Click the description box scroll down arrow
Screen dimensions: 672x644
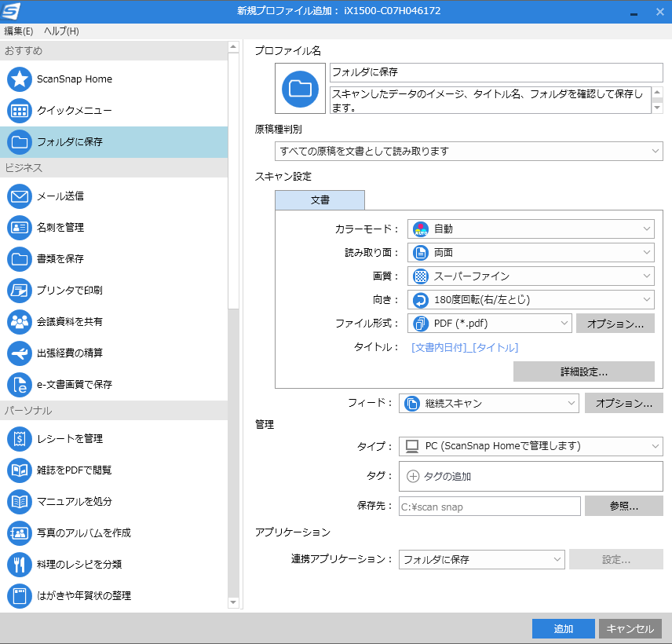[x=657, y=108]
